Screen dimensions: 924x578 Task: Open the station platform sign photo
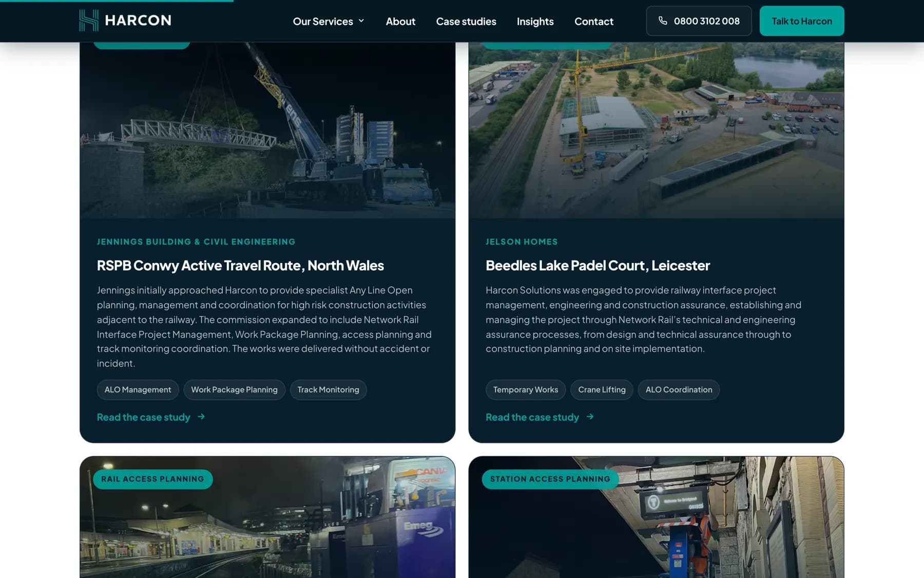[656, 517]
